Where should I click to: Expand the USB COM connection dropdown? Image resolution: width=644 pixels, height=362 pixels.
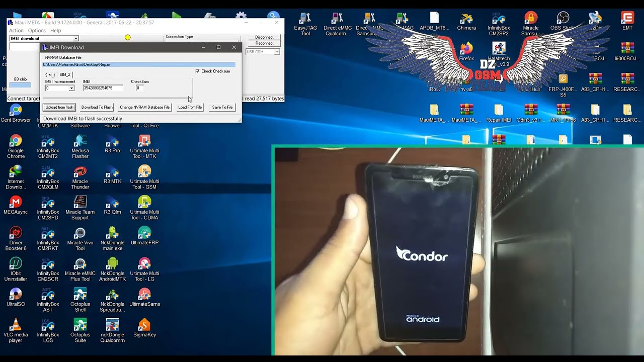click(277, 52)
